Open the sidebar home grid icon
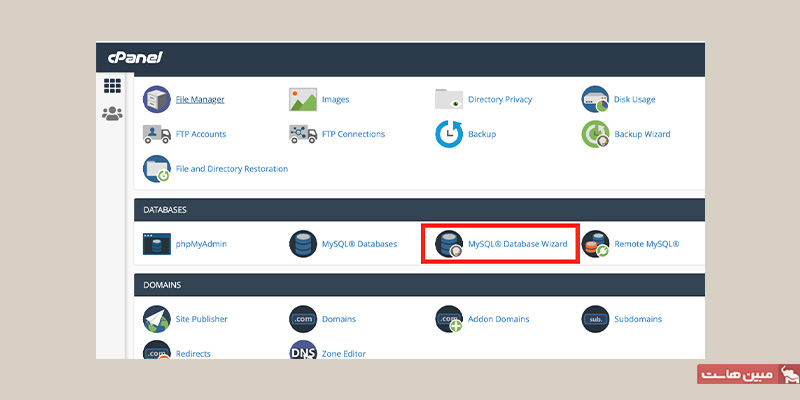The width and height of the screenshot is (800, 400). point(113,86)
